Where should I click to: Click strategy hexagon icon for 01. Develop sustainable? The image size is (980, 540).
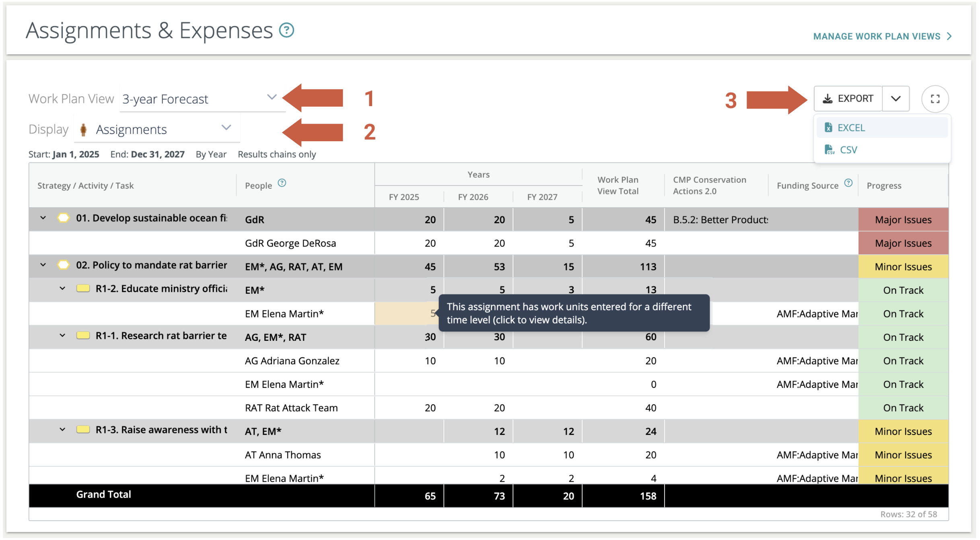[x=63, y=218]
